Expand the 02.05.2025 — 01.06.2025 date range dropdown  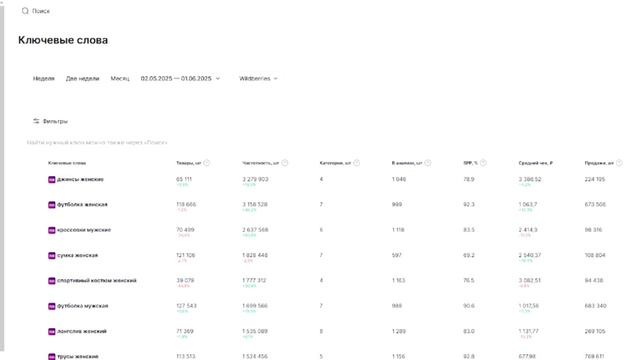point(180,78)
